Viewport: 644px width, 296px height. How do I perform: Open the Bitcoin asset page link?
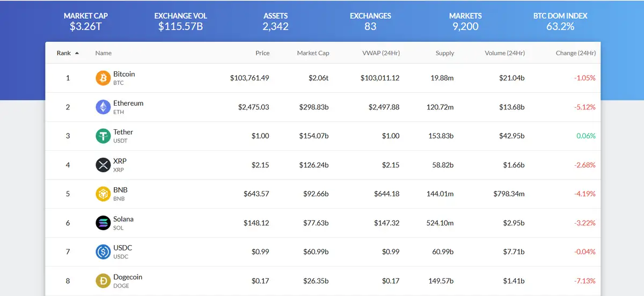(x=124, y=74)
